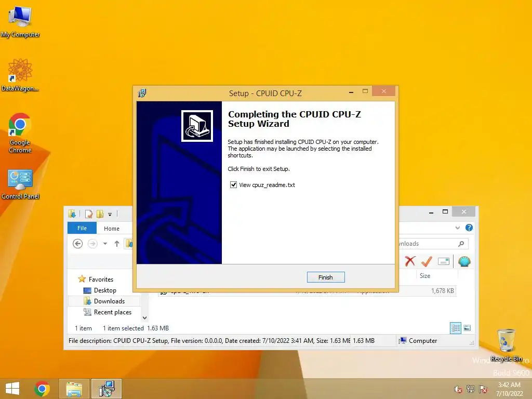Viewport: 532px width, 399px height.
Task: Click red X delete icon in Explorer toolbar
Action: coord(410,261)
